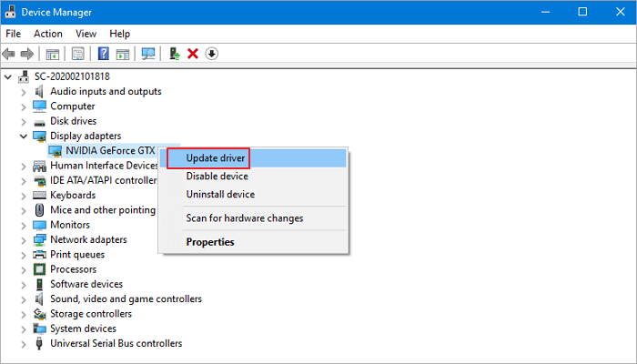
Task: Close the Device Manager window
Action: point(620,12)
